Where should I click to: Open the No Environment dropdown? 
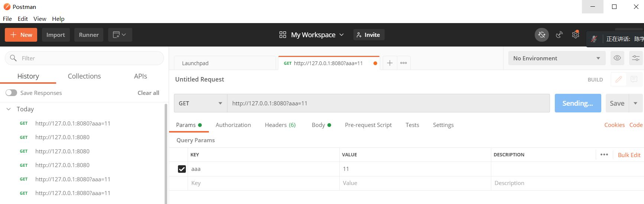(x=556, y=58)
